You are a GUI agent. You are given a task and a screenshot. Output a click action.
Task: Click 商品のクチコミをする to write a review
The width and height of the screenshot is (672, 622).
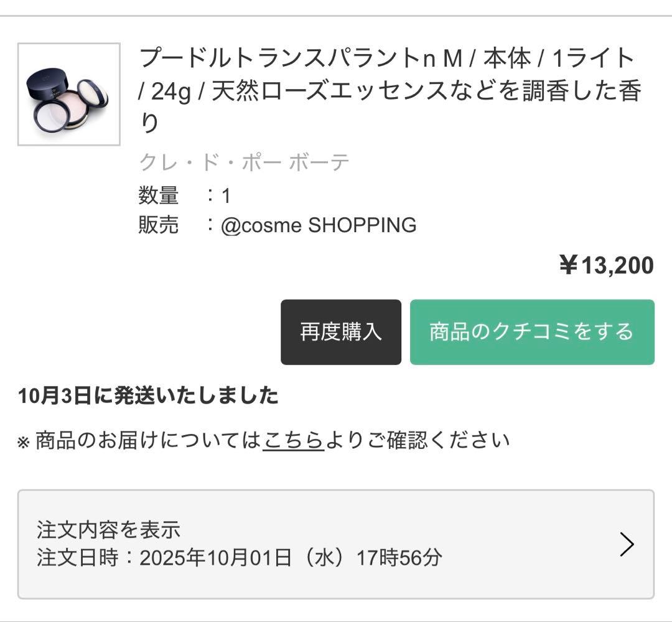(x=531, y=332)
